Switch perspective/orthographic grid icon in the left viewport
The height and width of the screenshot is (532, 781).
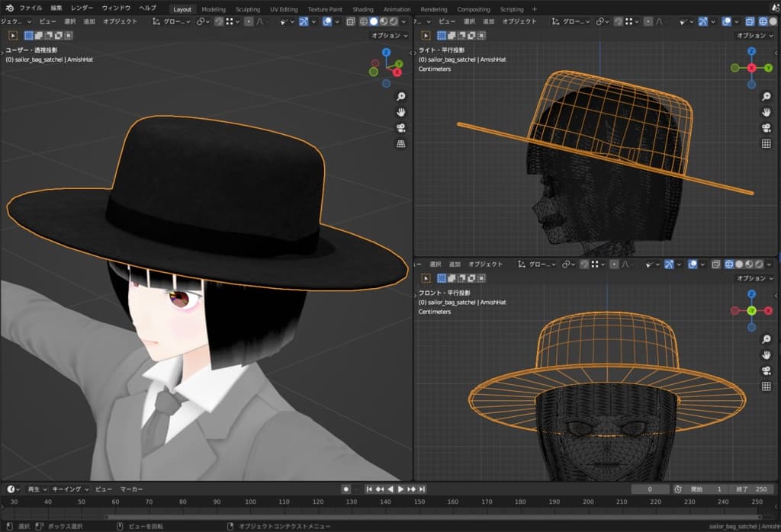[x=401, y=144]
